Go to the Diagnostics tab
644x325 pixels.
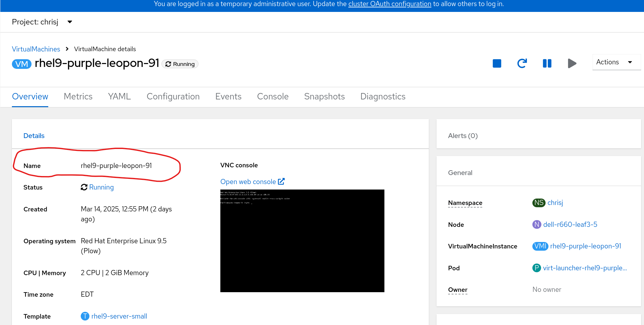point(383,97)
